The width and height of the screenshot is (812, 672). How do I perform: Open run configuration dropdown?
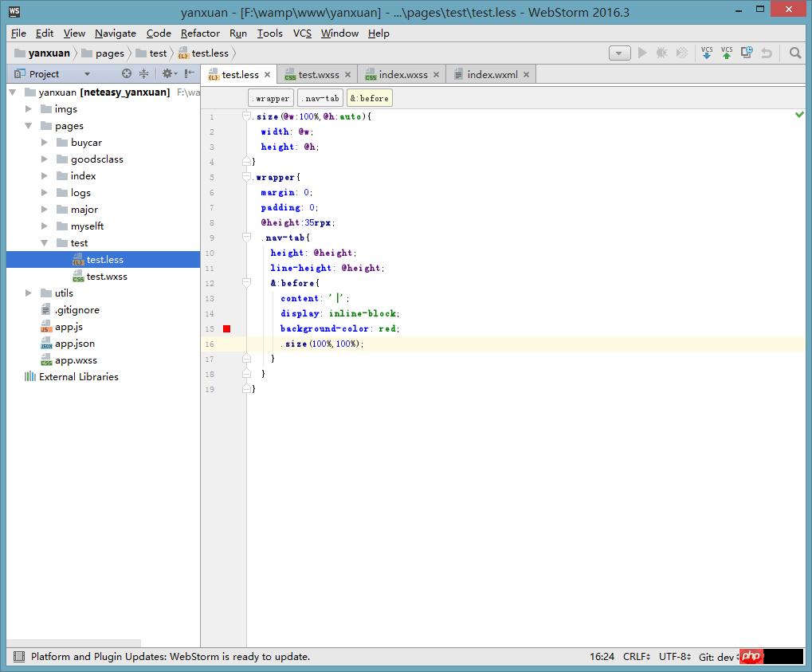point(619,53)
